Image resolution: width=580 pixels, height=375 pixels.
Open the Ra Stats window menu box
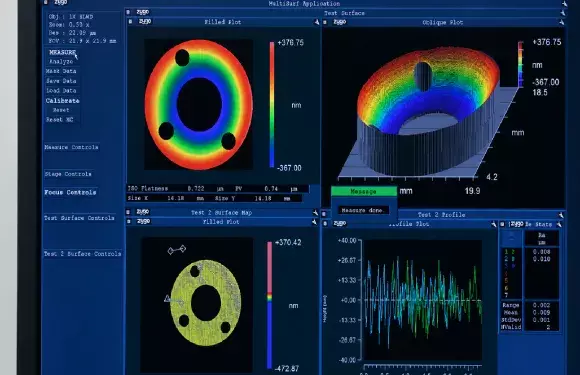502,224
